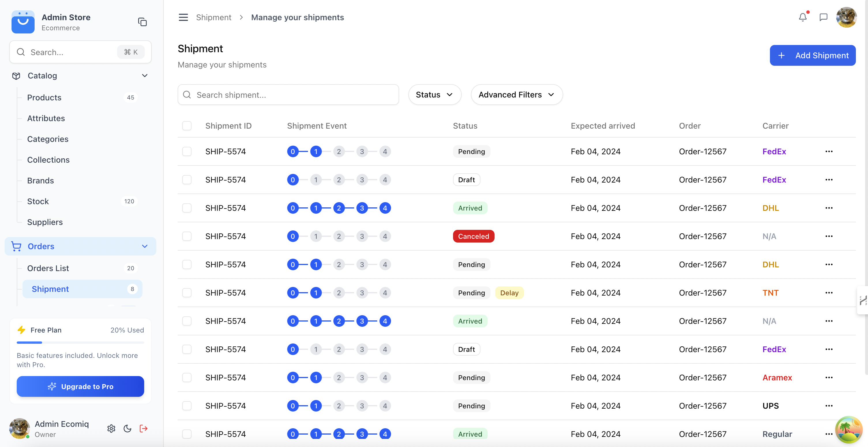
Task: Select the checkbox for the UPS shipment
Action: pos(187,406)
